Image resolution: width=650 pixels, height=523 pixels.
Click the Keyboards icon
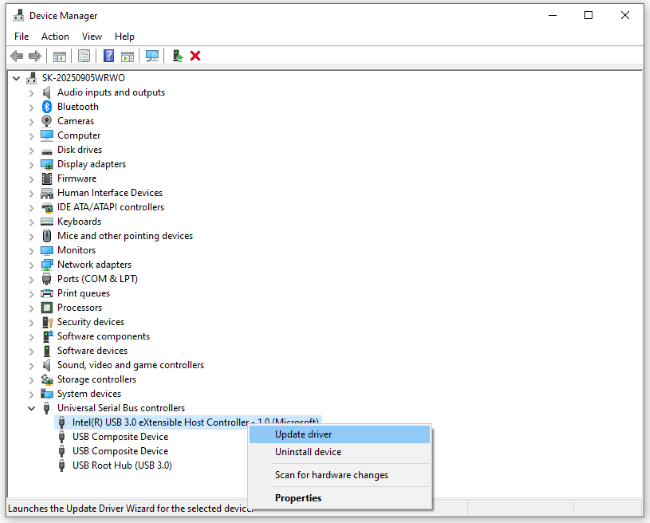click(x=47, y=222)
